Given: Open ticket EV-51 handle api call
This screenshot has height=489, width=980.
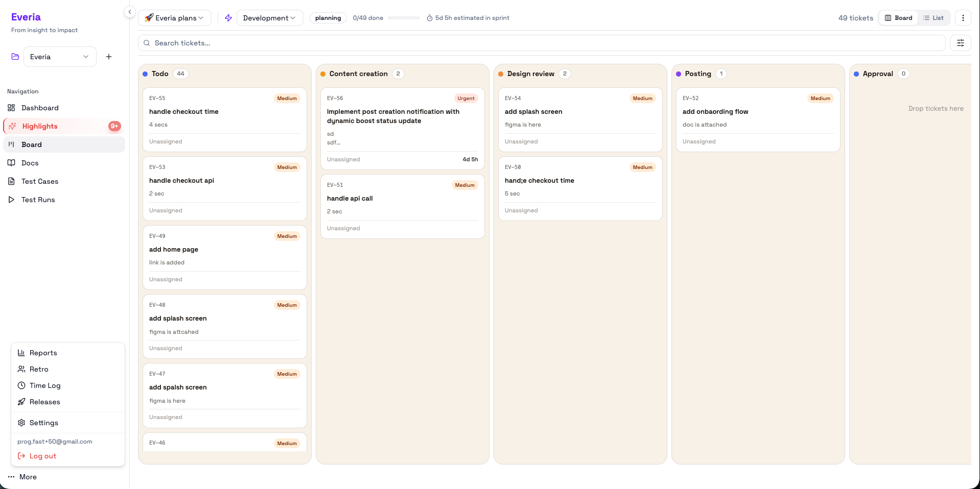Looking at the screenshot, I should pos(403,206).
